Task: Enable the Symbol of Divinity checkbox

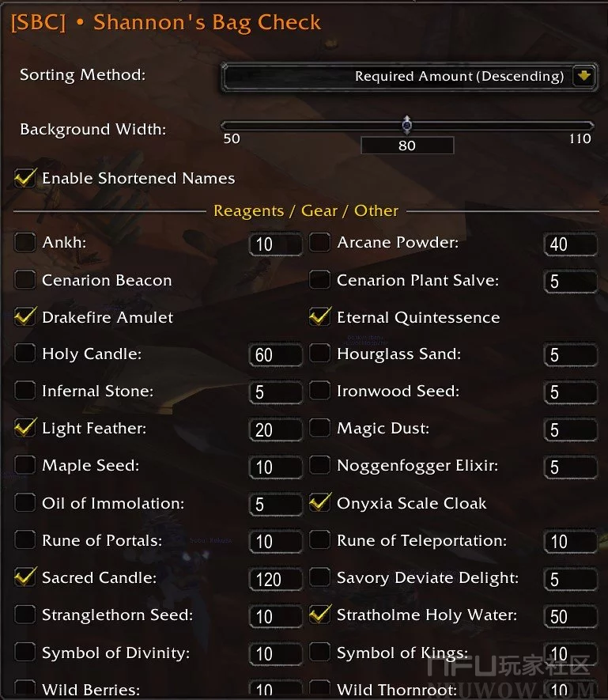Action: (x=25, y=653)
